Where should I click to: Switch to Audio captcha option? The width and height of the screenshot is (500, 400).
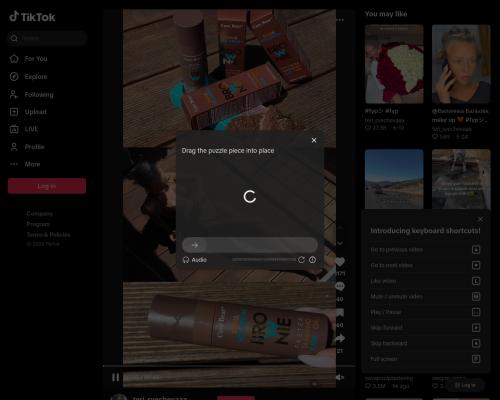(x=195, y=260)
